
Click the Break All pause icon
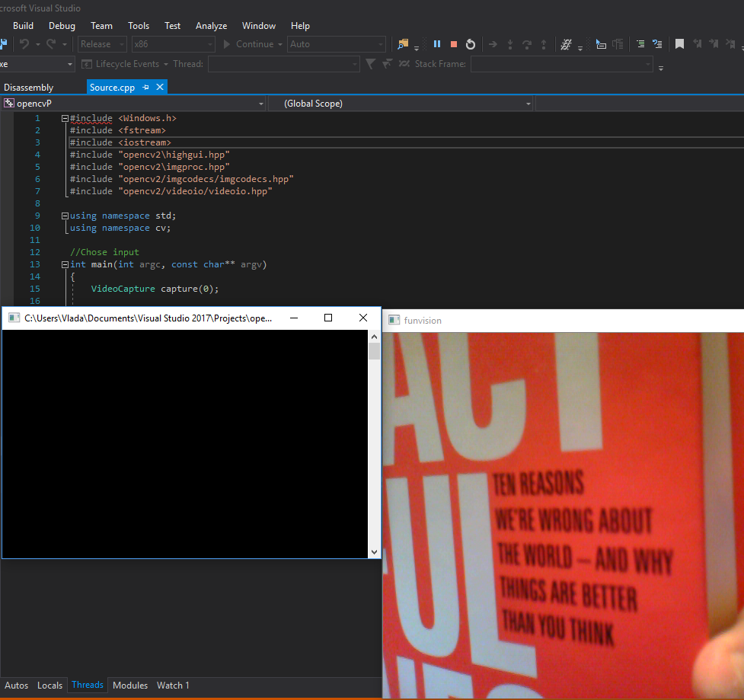click(438, 43)
